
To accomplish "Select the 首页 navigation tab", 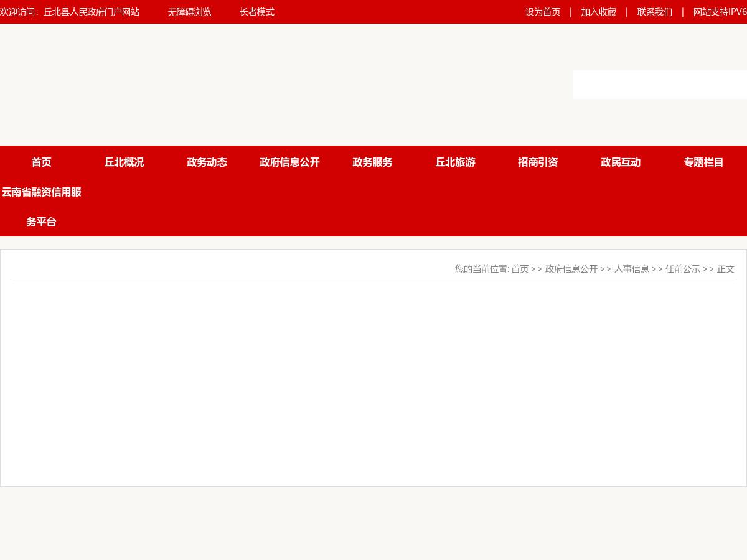I will pyautogui.click(x=41, y=162).
